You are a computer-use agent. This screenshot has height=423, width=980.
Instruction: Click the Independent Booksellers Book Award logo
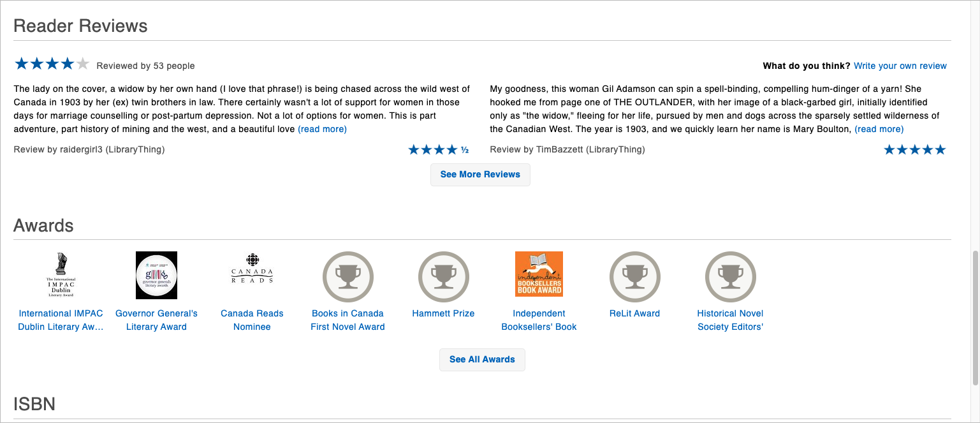pos(539,274)
